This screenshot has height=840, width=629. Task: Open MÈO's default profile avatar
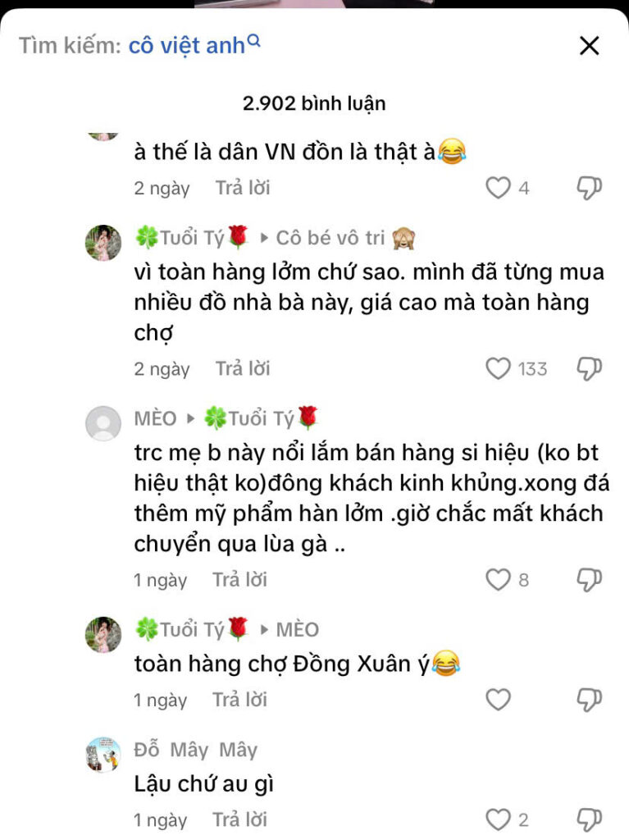click(x=103, y=423)
